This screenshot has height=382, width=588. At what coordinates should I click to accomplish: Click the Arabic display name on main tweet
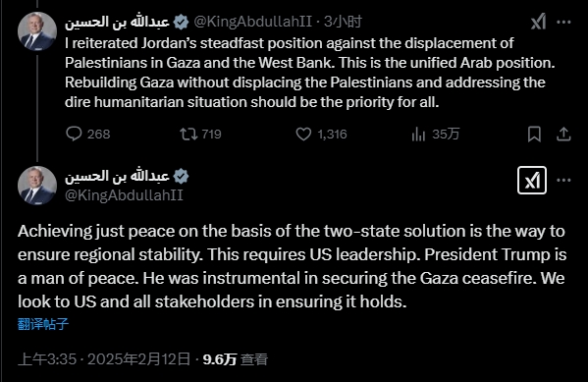point(117,176)
